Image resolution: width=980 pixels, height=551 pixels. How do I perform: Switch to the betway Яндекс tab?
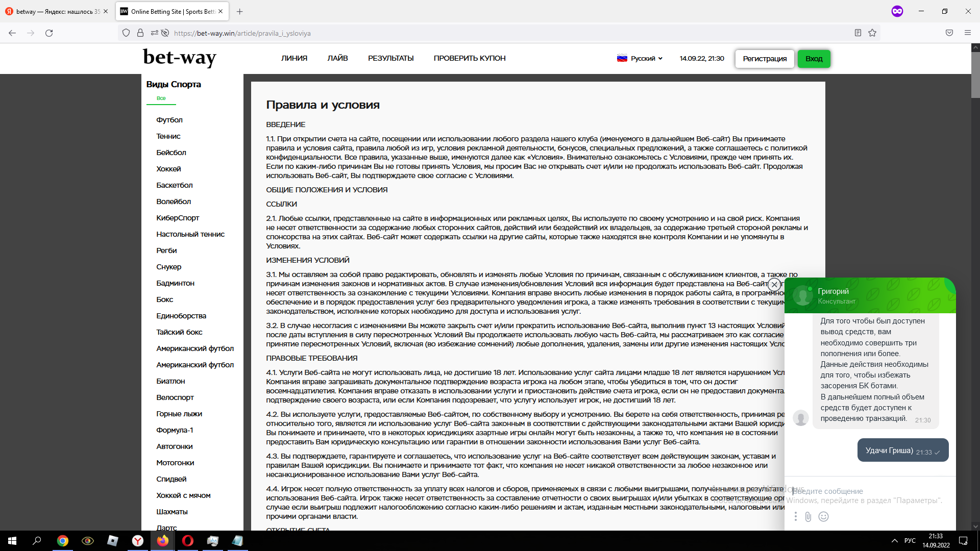57,11
